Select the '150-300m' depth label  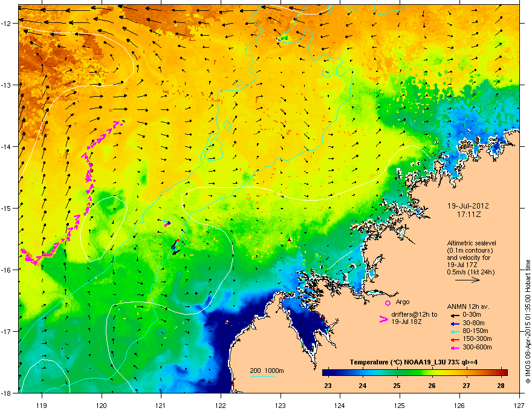[477, 338]
